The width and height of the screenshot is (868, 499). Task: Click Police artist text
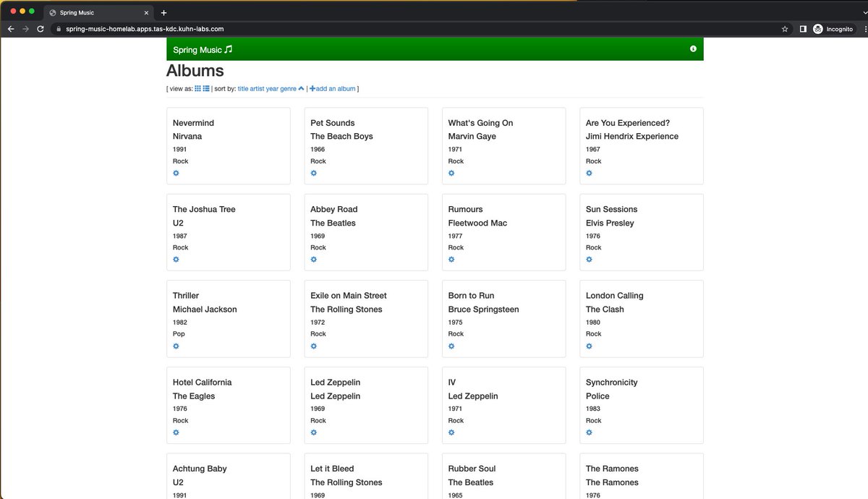597,396
